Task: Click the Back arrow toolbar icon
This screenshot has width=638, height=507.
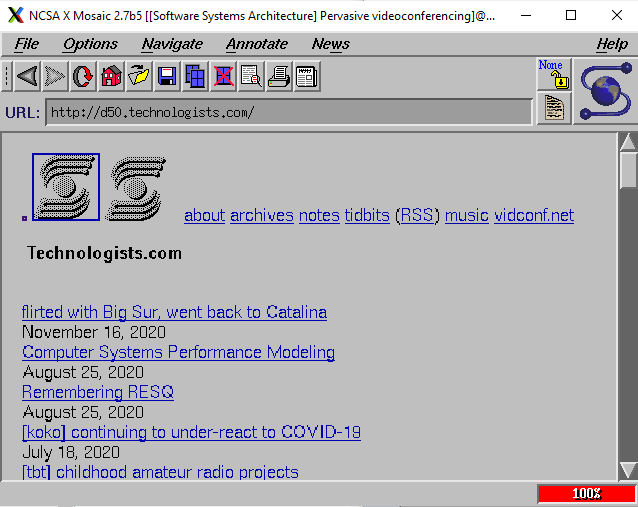Action: tap(27, 76)
